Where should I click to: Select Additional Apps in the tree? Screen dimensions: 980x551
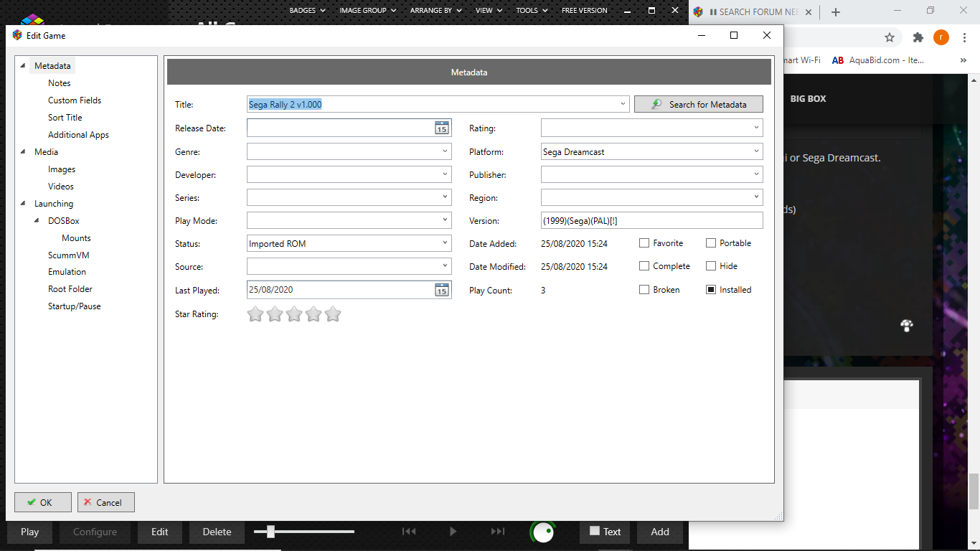pos(78,135)
